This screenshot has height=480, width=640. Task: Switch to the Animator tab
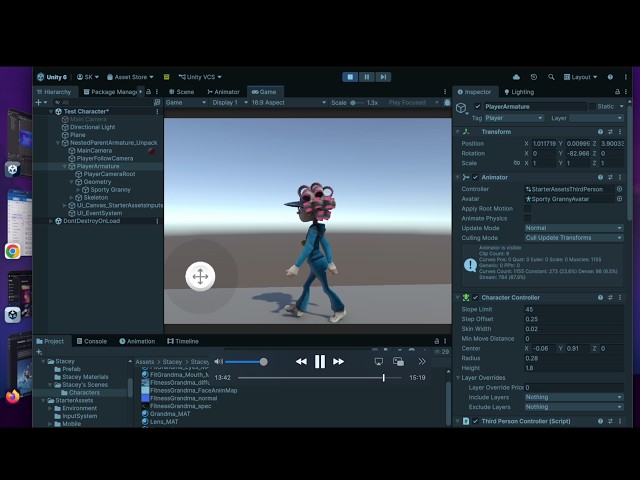tap(223, 92)
